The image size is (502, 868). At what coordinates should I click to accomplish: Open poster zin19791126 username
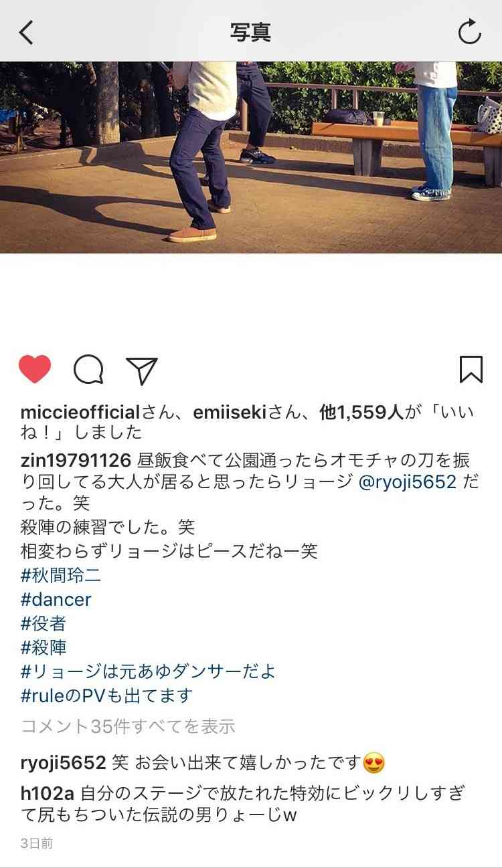pos(77,461)
